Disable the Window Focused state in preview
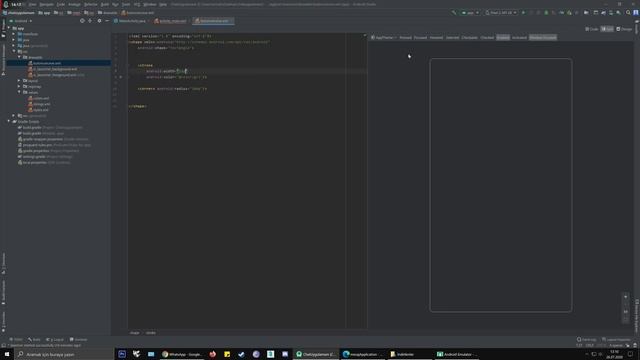This screenshot has height=360, width=640. (543, 38)
